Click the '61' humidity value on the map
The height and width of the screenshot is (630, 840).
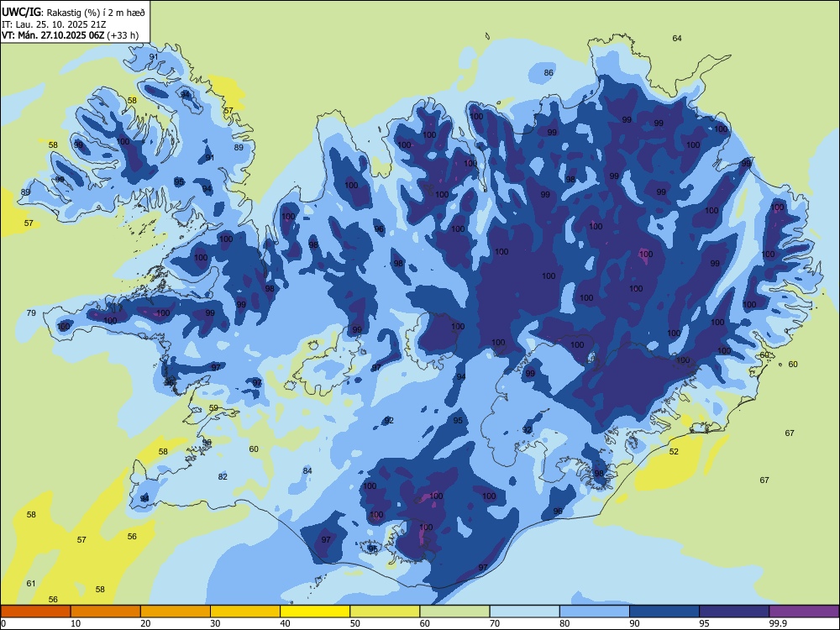[31, 584]
